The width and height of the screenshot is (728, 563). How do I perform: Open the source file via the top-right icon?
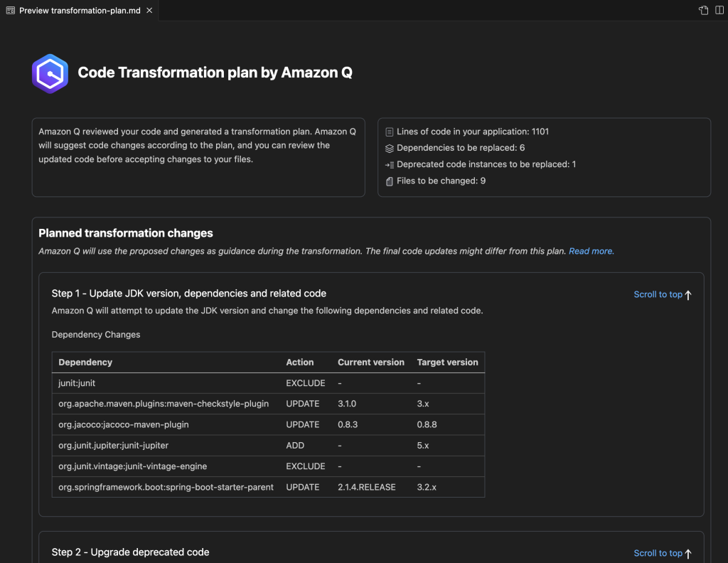(702, 11)
